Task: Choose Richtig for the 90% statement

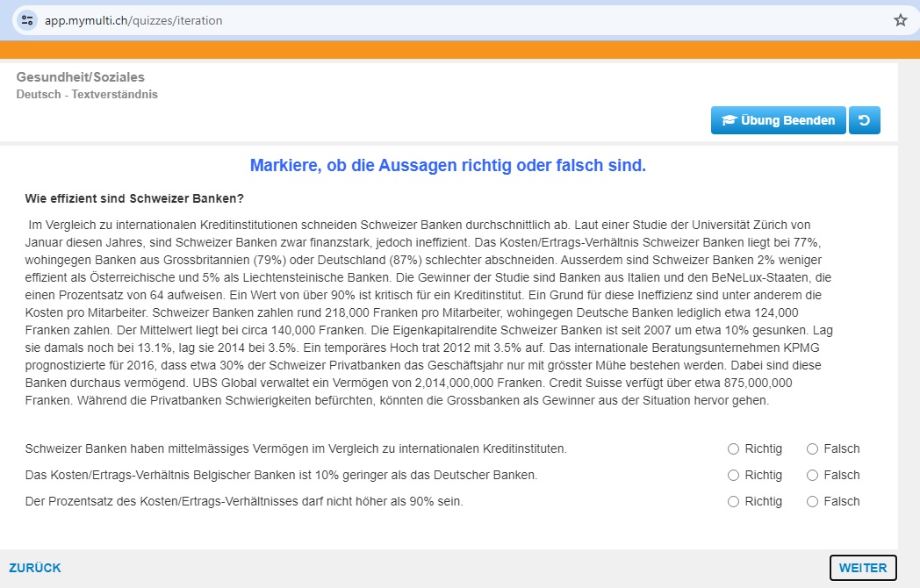Action: tap(733, 502)
